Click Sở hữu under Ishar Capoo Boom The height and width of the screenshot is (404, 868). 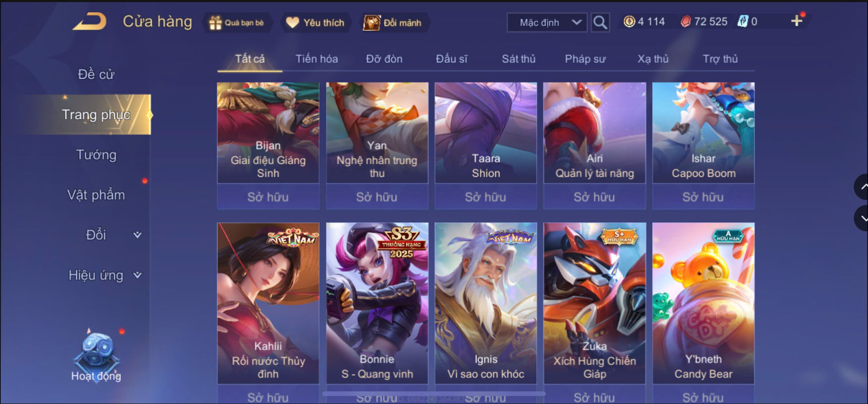[703, 197]
